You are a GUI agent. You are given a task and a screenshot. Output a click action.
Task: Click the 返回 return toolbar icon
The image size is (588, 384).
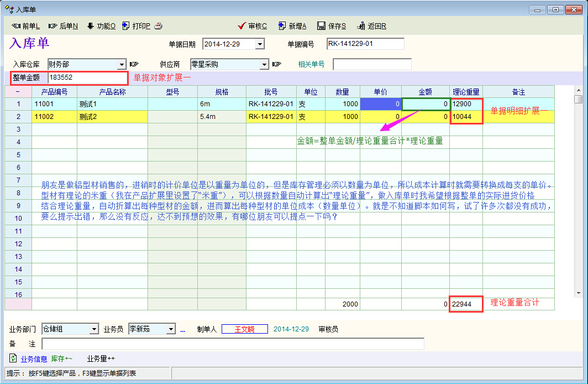coord(361,26)
